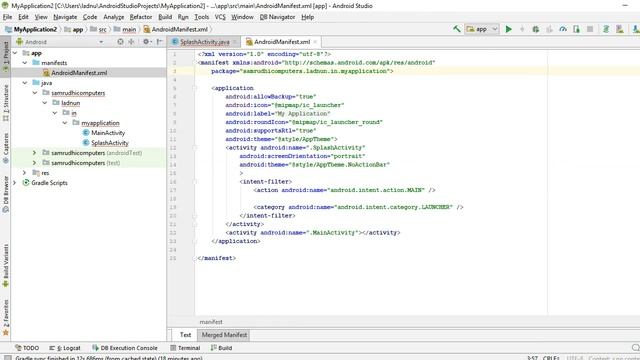Open the Captures tool window strip
This screenshot has height=360, width=640.
click(x=6, y=148)
